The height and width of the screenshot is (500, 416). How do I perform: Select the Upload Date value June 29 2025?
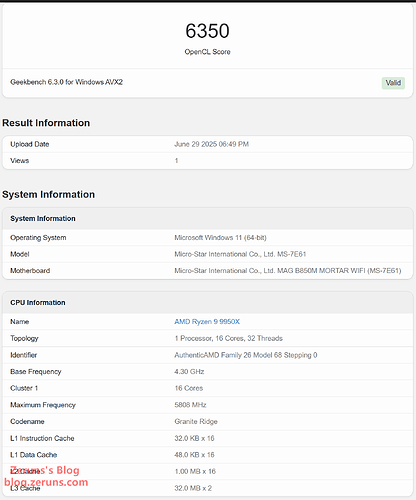211,144
